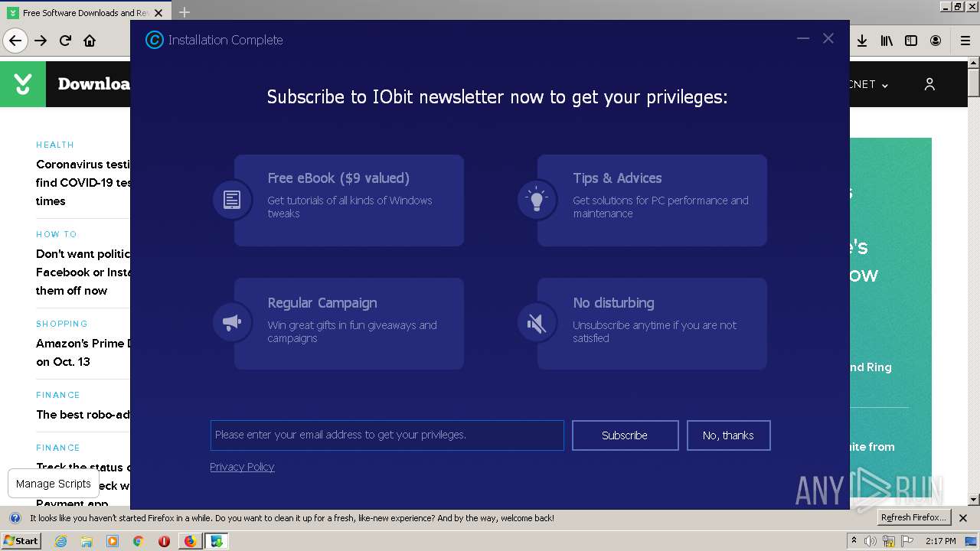
Task: Dismiss the Firefox refresh notification bar
Action: point(963,518)
